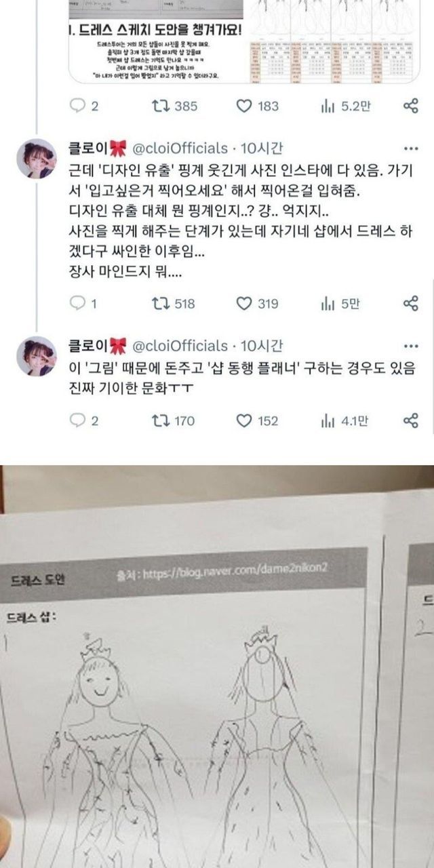Image resolution: width=434 pixels, height=868 pixels.
Task: Share the top tweet with 5.2만 views
Action: coord(410,106)
